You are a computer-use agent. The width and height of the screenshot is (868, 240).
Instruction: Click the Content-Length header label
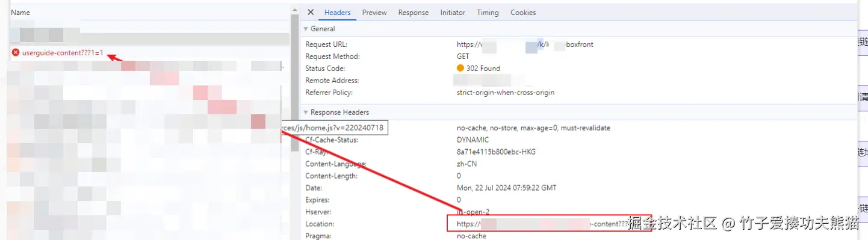[331, 176]
